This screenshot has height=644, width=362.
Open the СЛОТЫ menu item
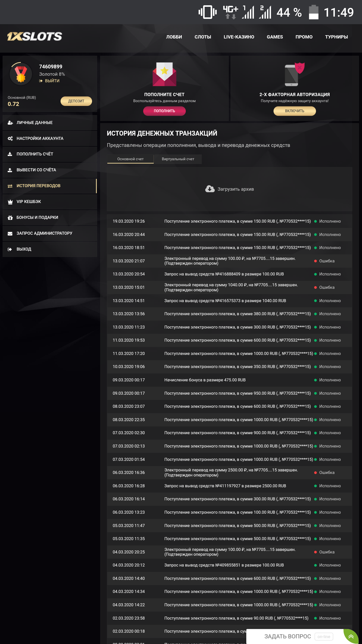(203, 37)
